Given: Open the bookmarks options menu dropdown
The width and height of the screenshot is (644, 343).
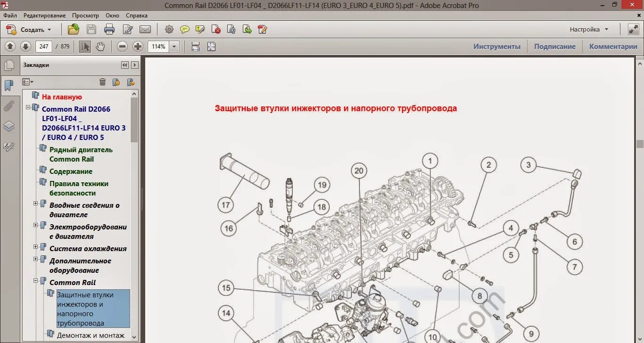Looking at the screenshot, I should pyautogui.click(x=28, y=82).
